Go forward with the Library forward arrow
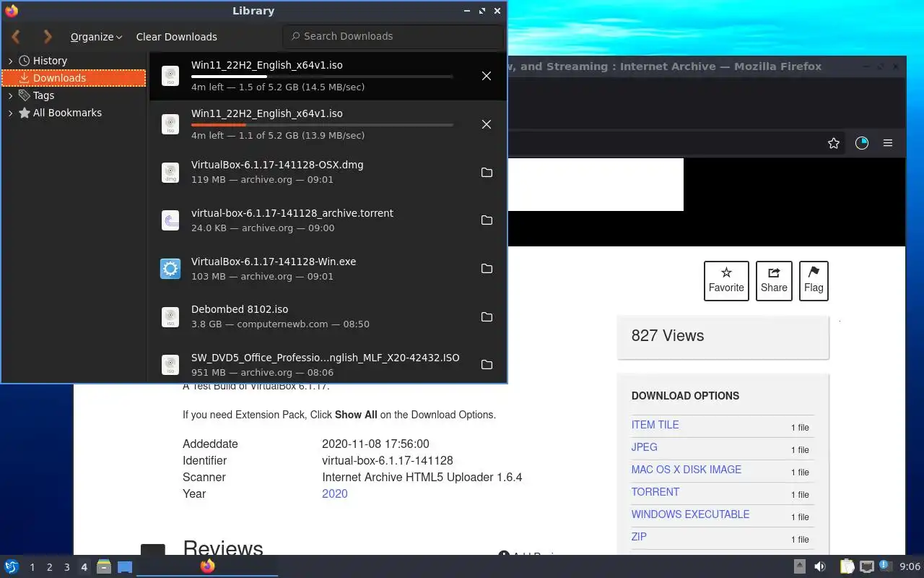 pyautogui.click(x=48, y=36)
